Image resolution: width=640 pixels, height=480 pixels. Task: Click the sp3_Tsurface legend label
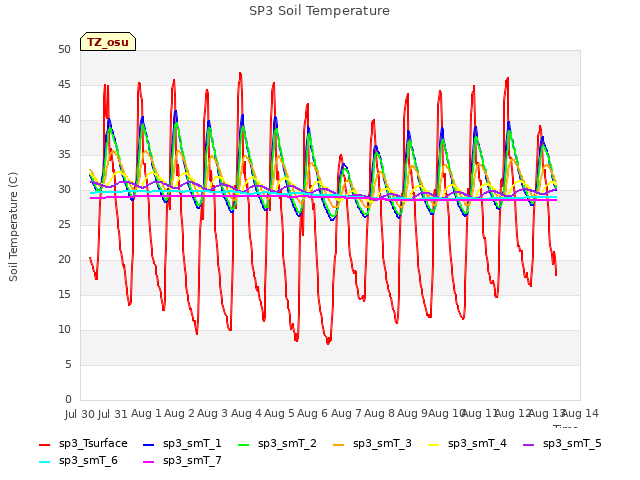click(x=93, y=443)
